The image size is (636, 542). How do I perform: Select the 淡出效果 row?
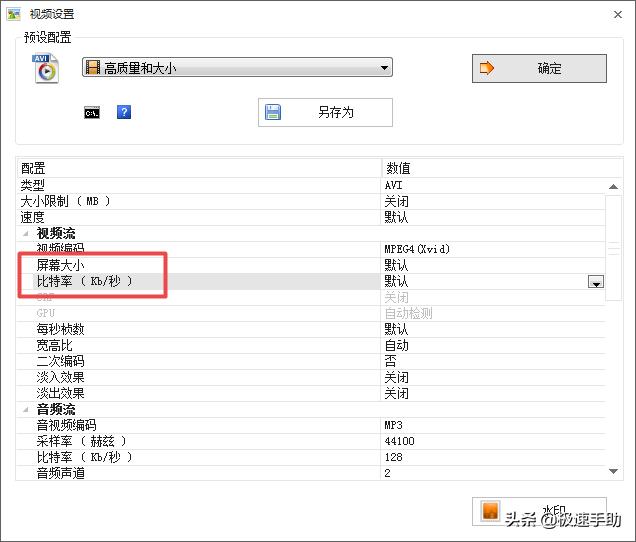coord(311,393)
